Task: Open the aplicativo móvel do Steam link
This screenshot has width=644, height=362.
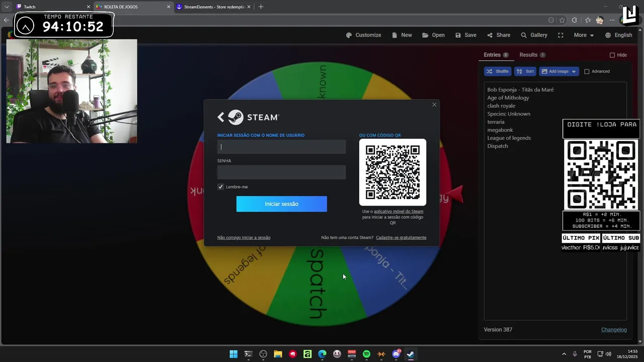Action: pyautogui.click(x=398, y=211)
